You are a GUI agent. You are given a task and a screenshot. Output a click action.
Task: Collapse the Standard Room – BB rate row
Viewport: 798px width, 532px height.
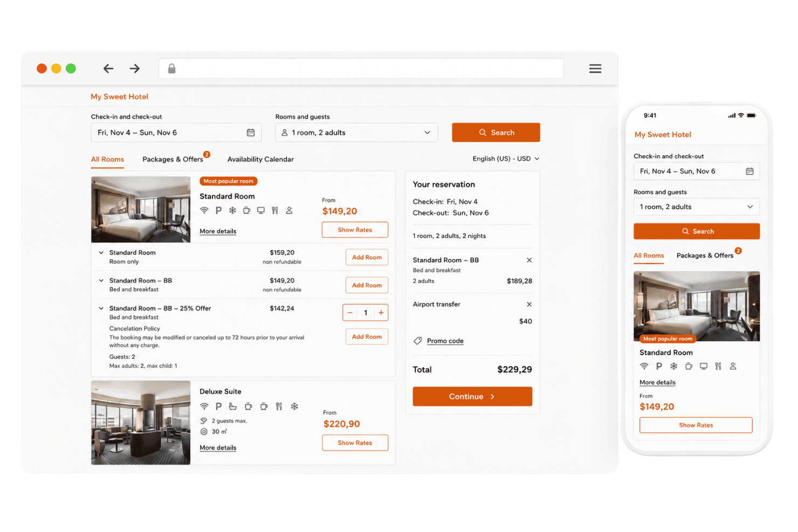point(101,281)
